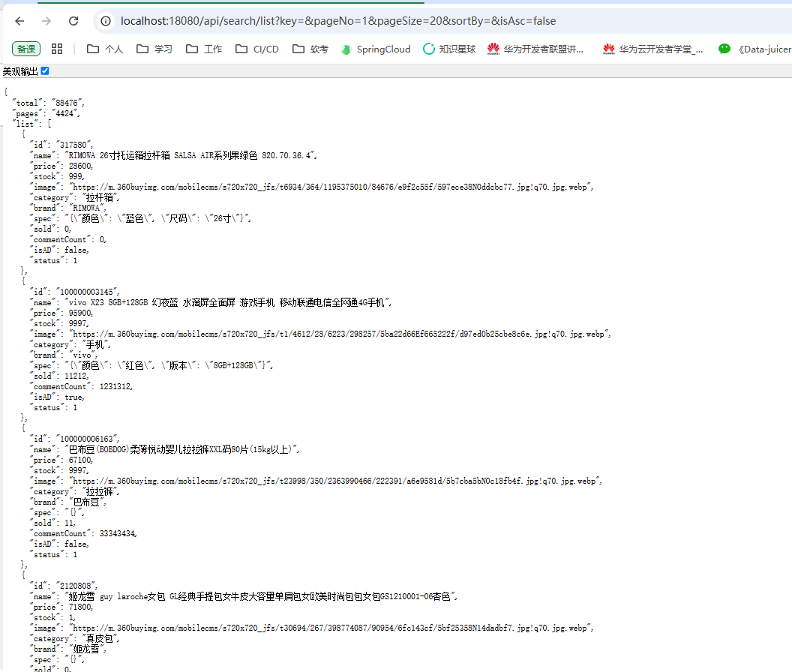Click the image URL ending d97ed0b25cbe8c6e
The height and width of the screenshot is (672, 792).
(340, 334)
